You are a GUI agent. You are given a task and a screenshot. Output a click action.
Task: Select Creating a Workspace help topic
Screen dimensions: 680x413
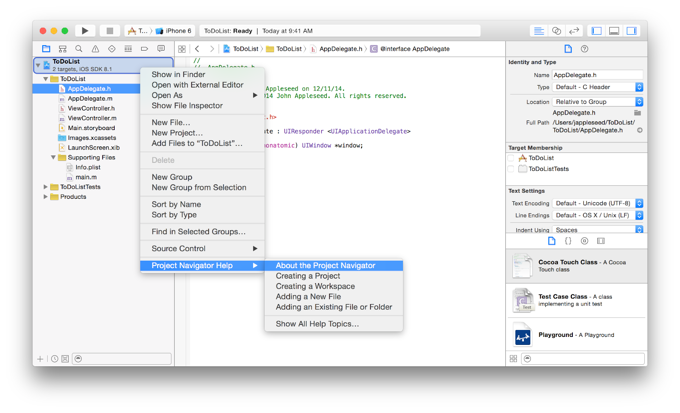coord(333,286)
